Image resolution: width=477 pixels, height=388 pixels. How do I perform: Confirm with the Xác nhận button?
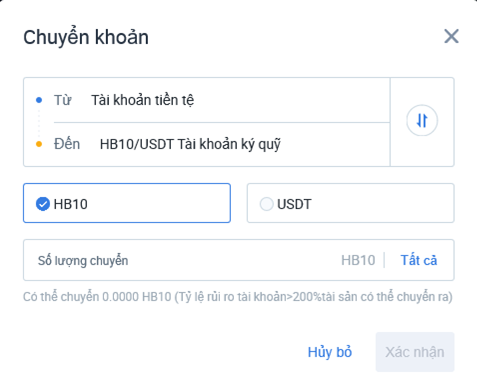click(x=415, y=352)
